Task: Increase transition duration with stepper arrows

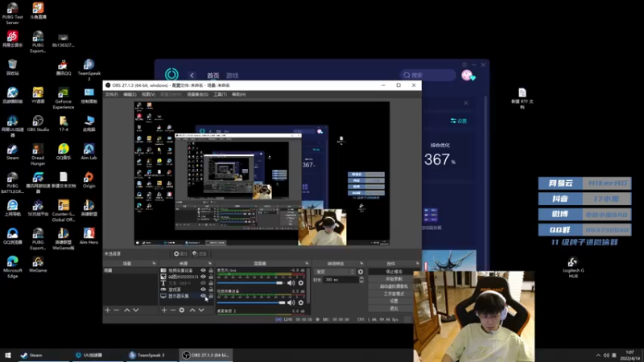Action: [x=361, y=278]
